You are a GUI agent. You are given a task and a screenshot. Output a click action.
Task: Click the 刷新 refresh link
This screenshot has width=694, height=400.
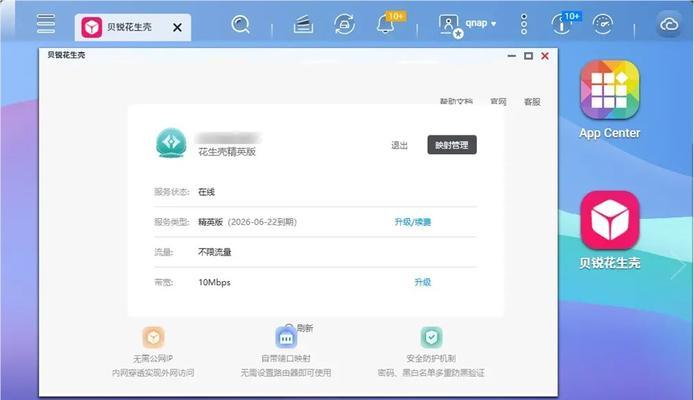click(x=305, y=328)
